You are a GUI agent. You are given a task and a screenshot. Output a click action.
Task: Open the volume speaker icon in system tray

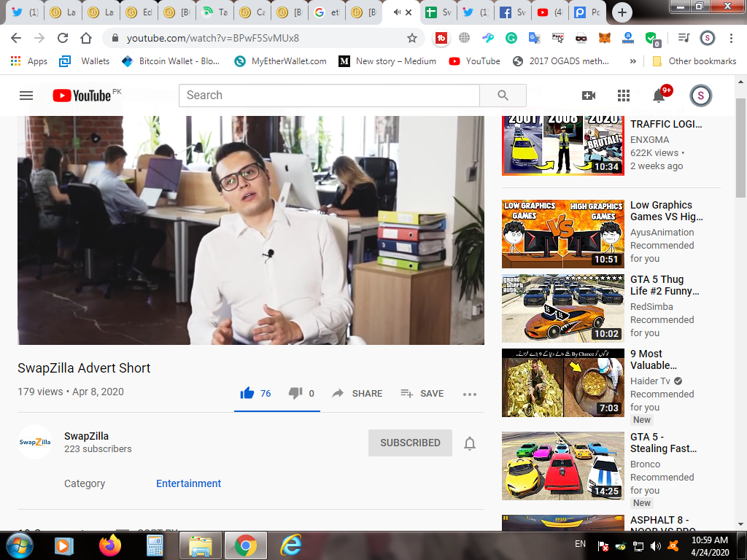(656, 546)
